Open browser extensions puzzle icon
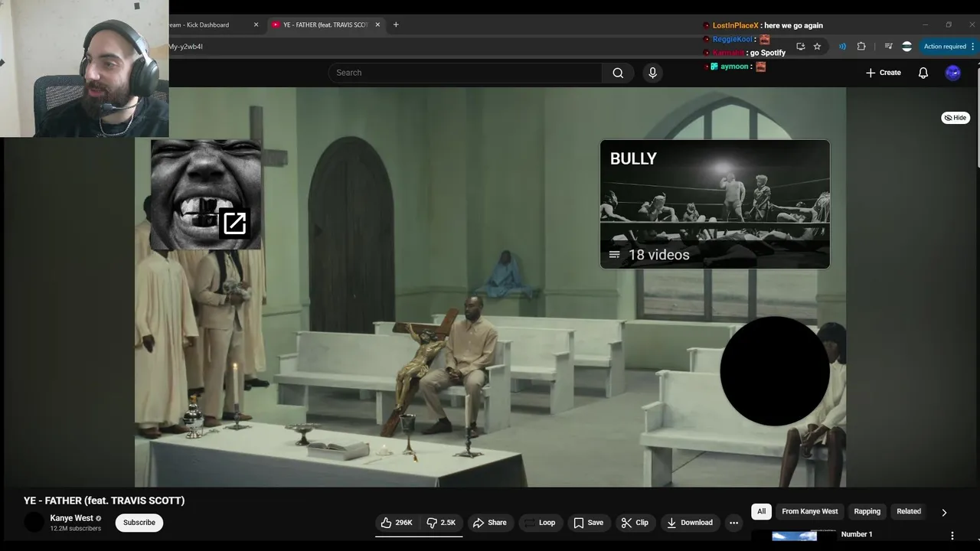The width and height of the screenshot is (980, 551). click(x=861, y=47)
